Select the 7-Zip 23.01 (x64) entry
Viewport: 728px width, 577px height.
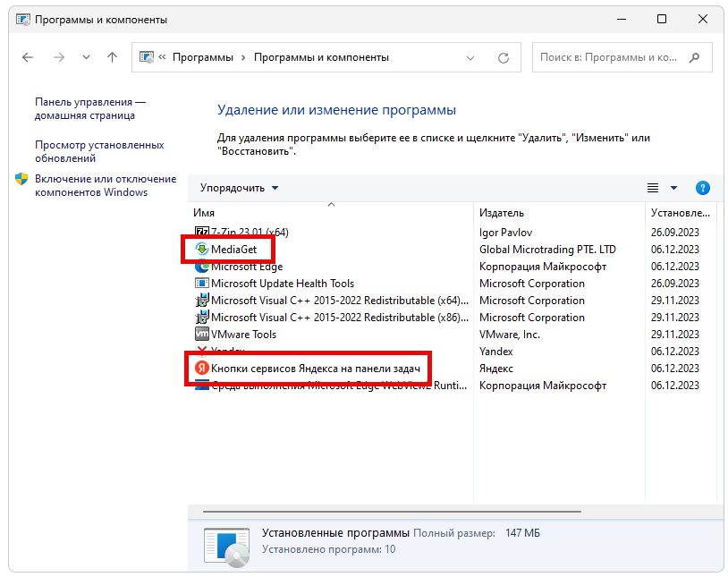click(250, 232)
